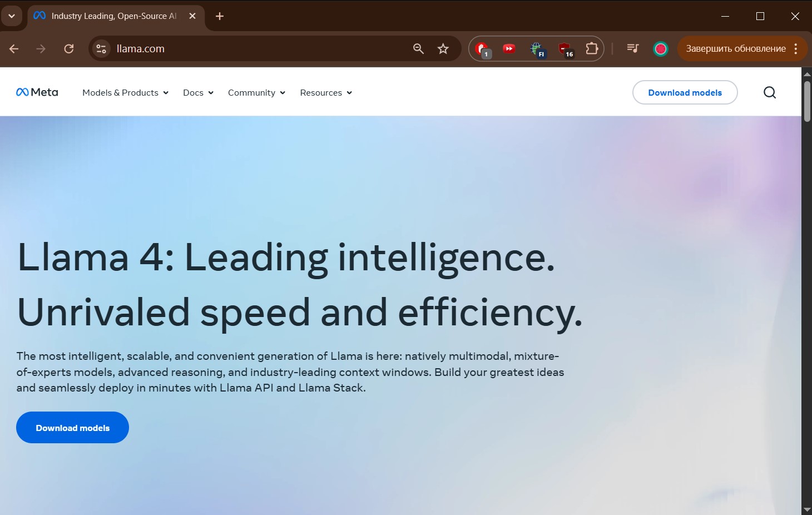Reload the page with the refresh button

[69, 49]
